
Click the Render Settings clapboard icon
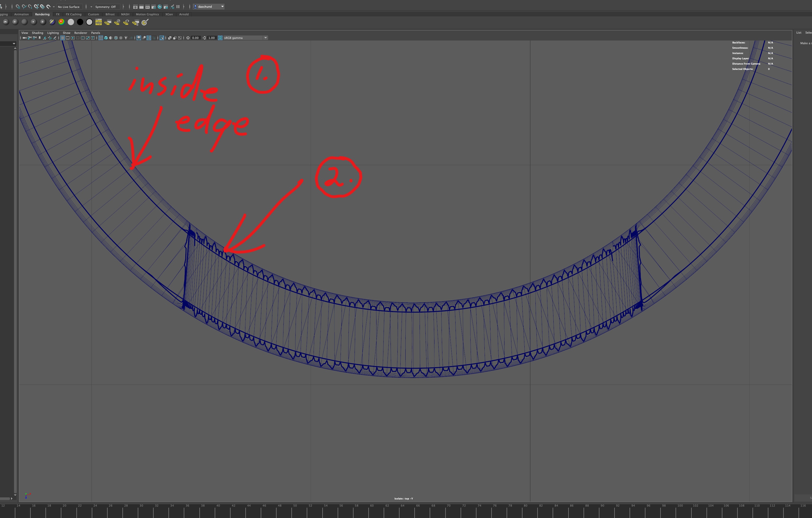click(x=153, y=6)
